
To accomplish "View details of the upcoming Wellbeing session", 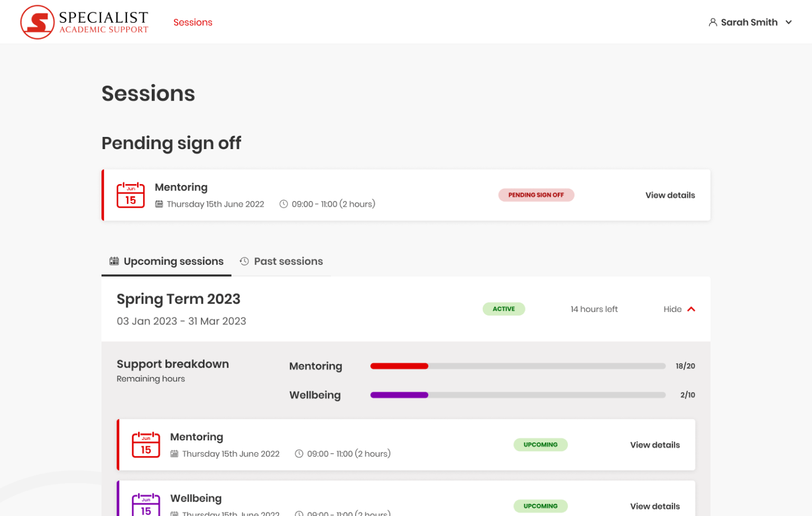I will pyautogui.click(x=654, y=506).
